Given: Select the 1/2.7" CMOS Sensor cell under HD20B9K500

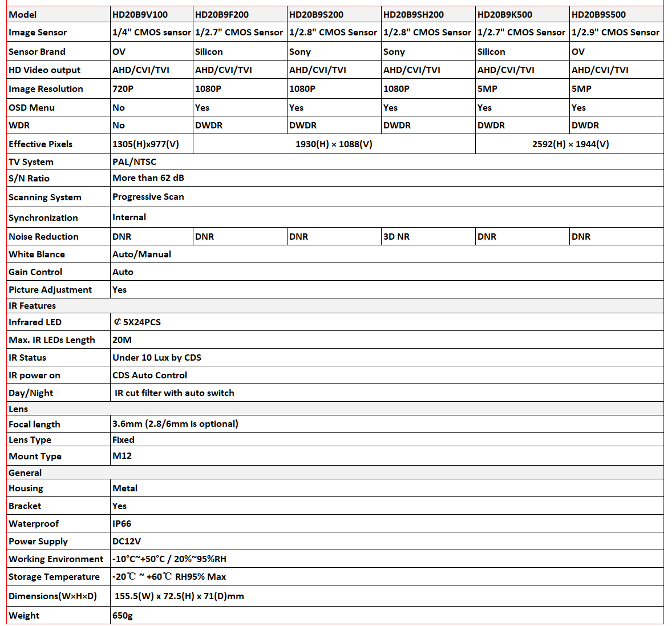Looking at the screenshot, I should [x=521, y=33].
